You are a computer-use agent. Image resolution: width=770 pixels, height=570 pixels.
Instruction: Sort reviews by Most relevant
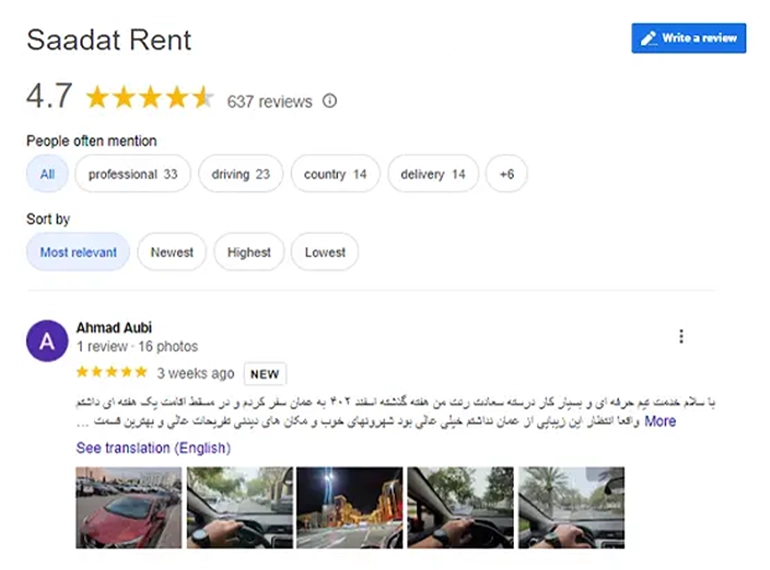(78, 252)
